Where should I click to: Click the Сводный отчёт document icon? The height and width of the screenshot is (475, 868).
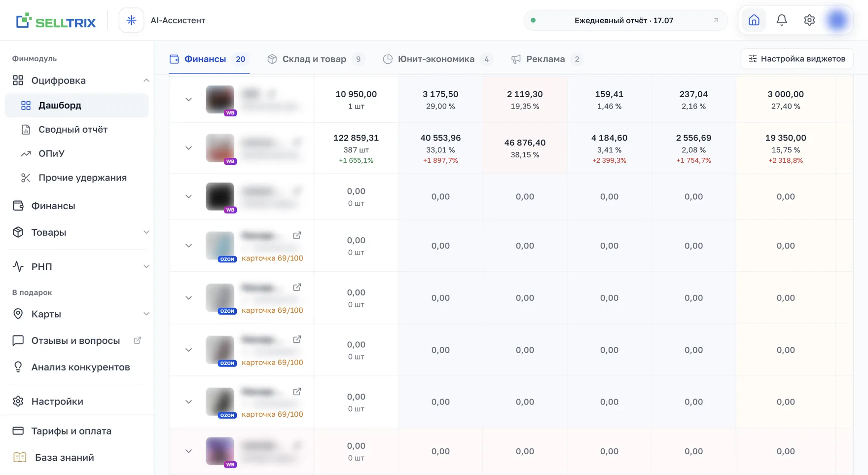[x=26, y=129]
